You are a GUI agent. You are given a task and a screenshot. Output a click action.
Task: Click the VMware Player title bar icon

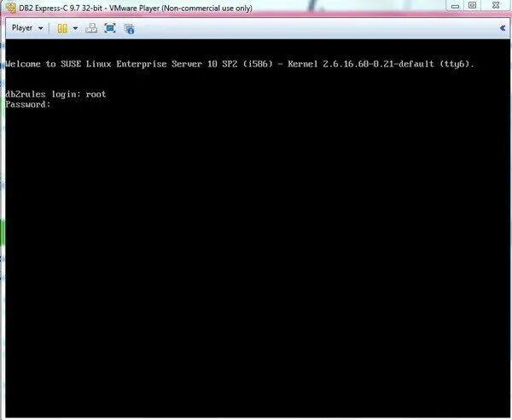tap(11, 8)
